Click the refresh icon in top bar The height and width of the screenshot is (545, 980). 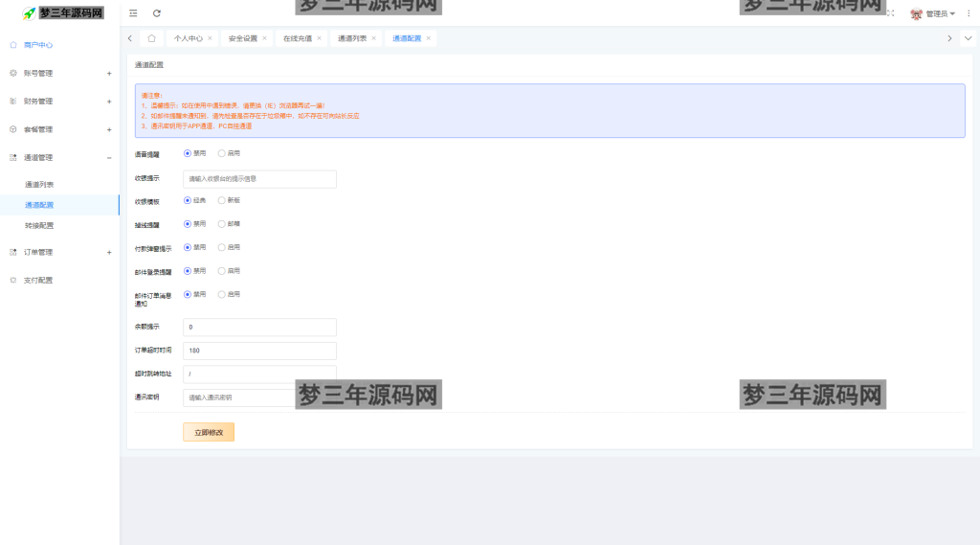coord(157,13)
